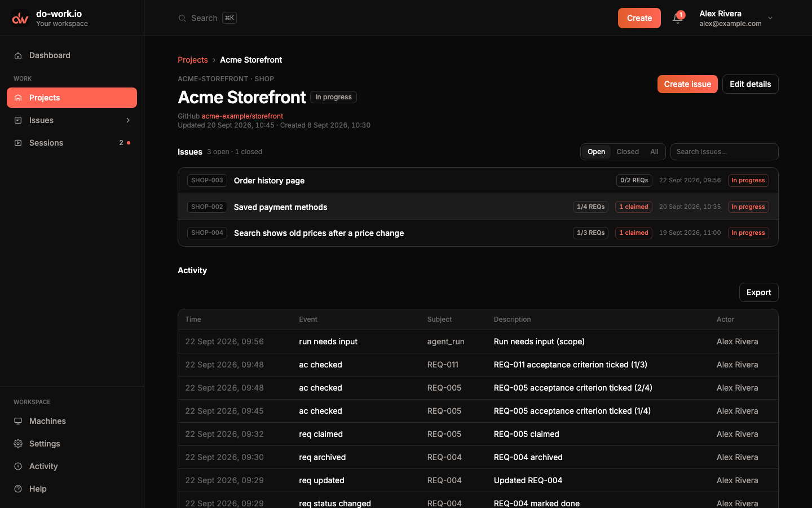Click the Issues sidebar icon
812x508 pixels.
click(18, 120)
